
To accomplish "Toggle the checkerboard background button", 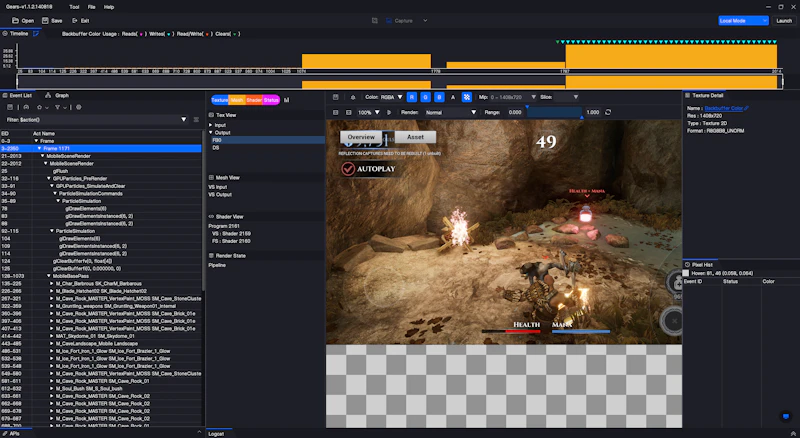I will [x=466, y=97].
